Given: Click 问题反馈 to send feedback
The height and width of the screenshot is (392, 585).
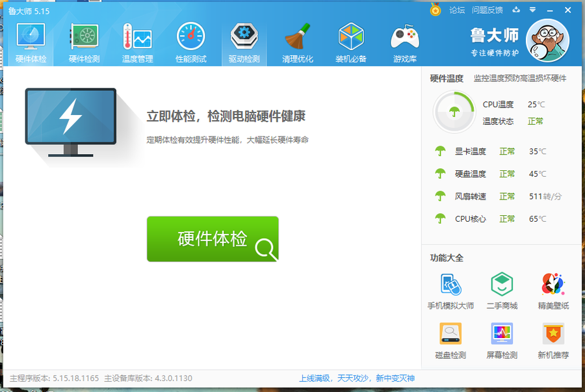Looking at the screenshot, I should click(x=486, y=10).
